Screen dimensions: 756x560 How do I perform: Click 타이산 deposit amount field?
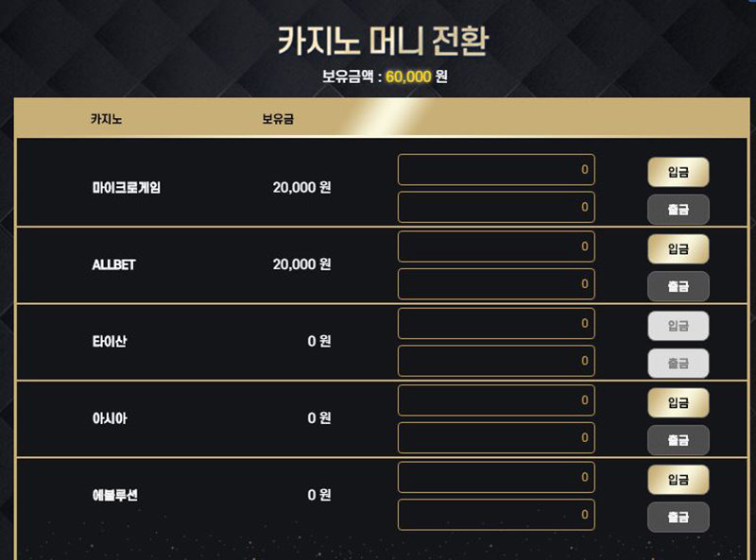[496, 324]
